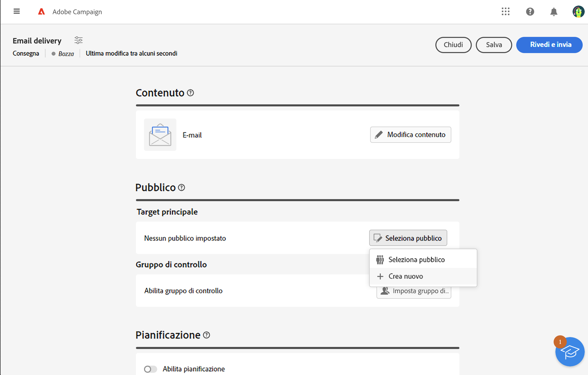Open delivery settings sliders icon
Viewport: 588px width, 375px height.
[x=78, y=40]
